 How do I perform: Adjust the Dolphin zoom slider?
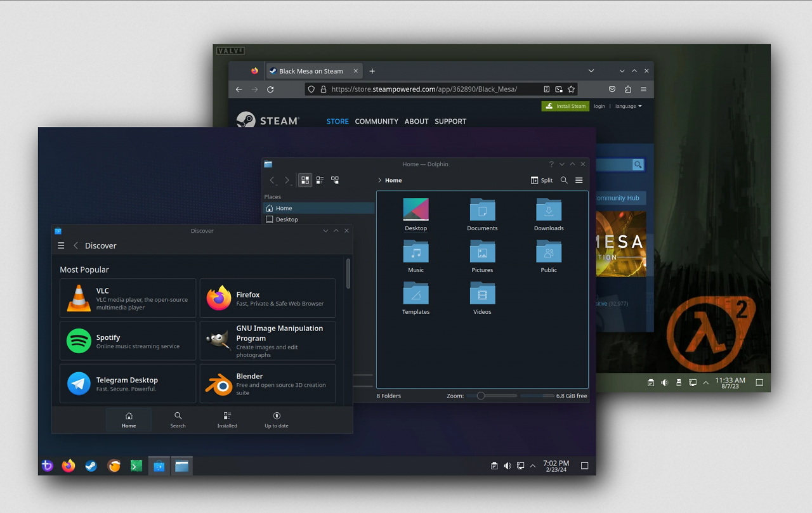tap(492, 396)
